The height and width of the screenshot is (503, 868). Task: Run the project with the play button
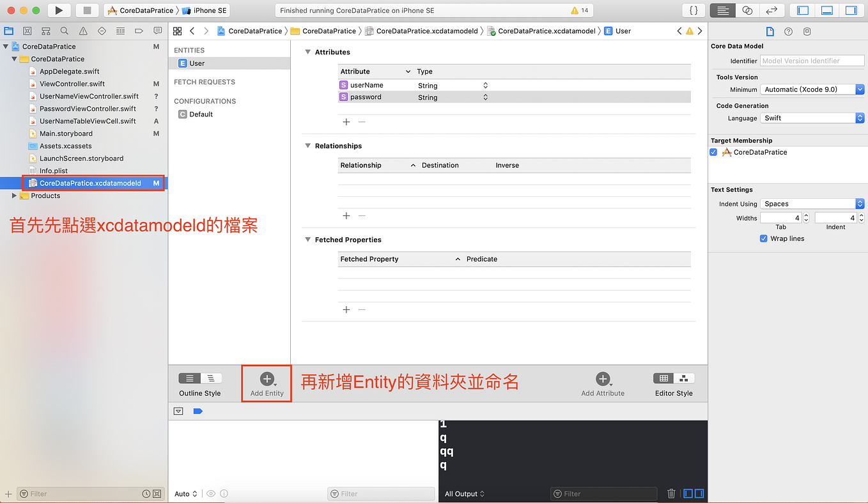pyautogui.click(x=58, y=10)
